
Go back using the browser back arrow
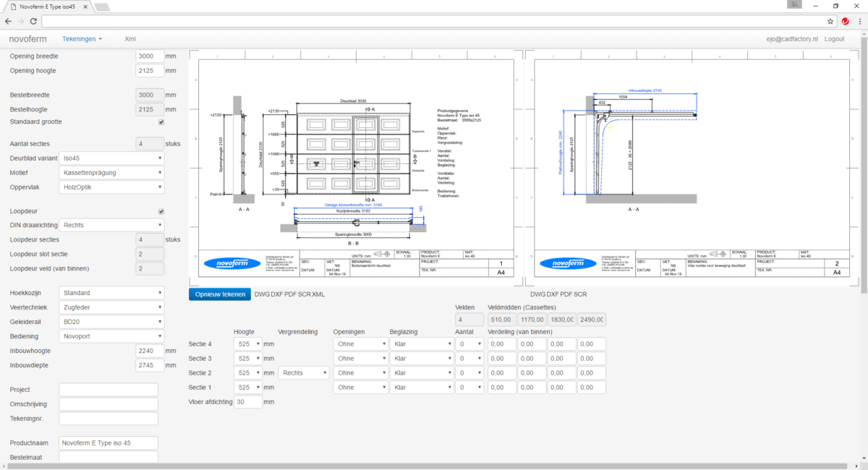[x=8, y=21]
